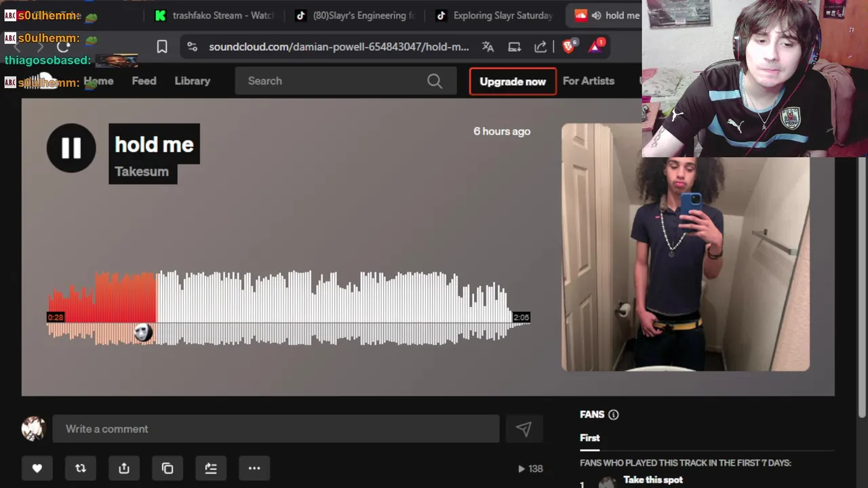Focus the SoundCloud Search field
868x488 pixels.
[x=344, y=81]
